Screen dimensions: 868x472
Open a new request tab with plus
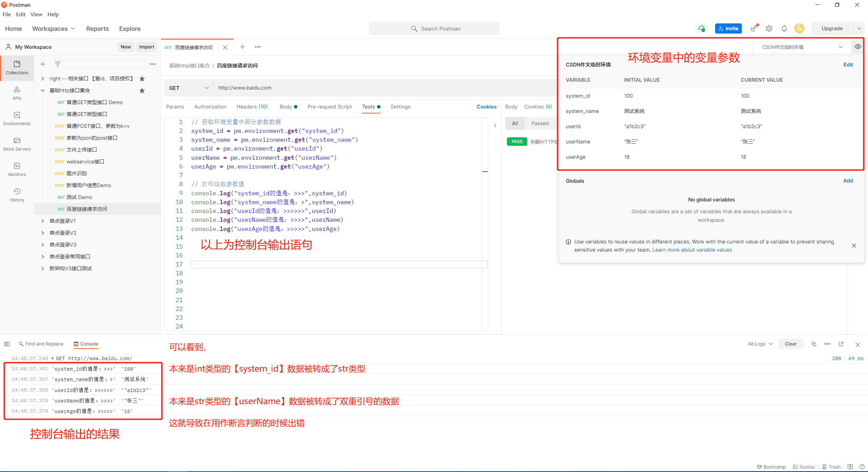coord(242,47)
